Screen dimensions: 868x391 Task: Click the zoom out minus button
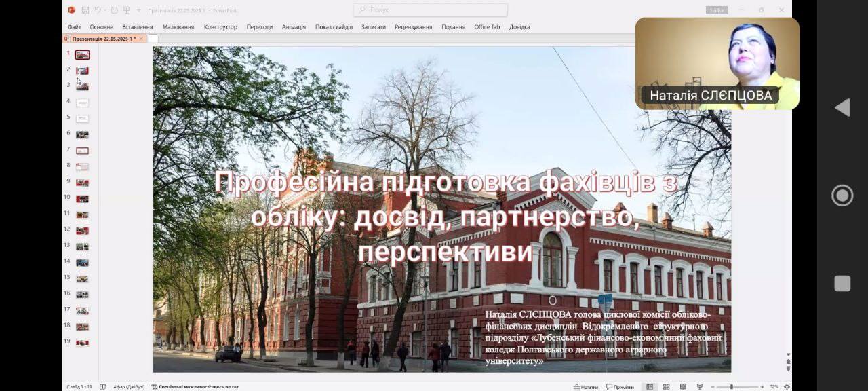click(713, 387)
